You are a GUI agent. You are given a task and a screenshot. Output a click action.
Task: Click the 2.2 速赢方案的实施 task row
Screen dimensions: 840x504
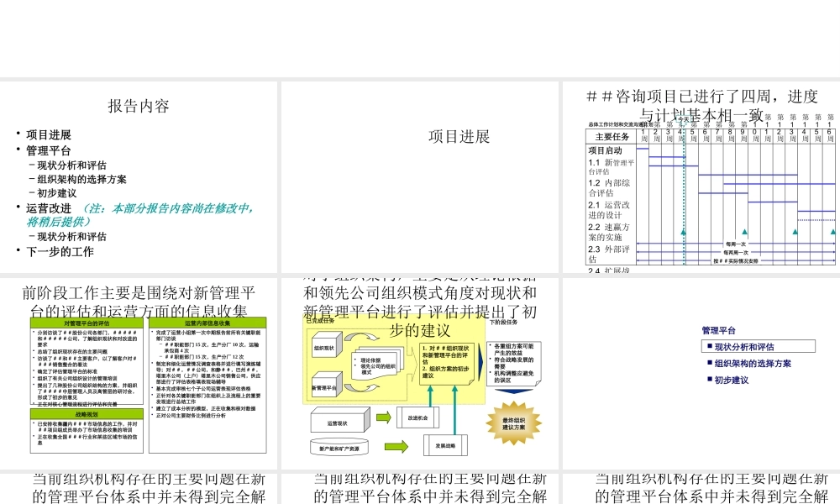click(x=609, y=232)
